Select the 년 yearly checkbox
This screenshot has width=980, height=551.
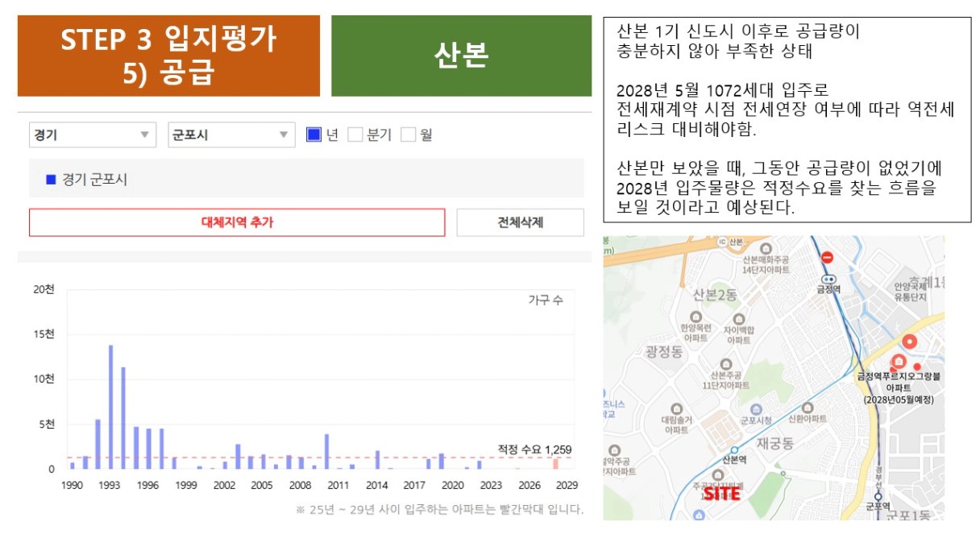pyautogui.click(x=314, y=135)
